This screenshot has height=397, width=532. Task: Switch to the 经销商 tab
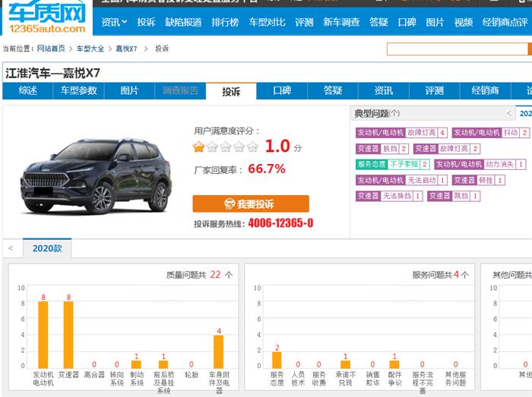[485, 91]
